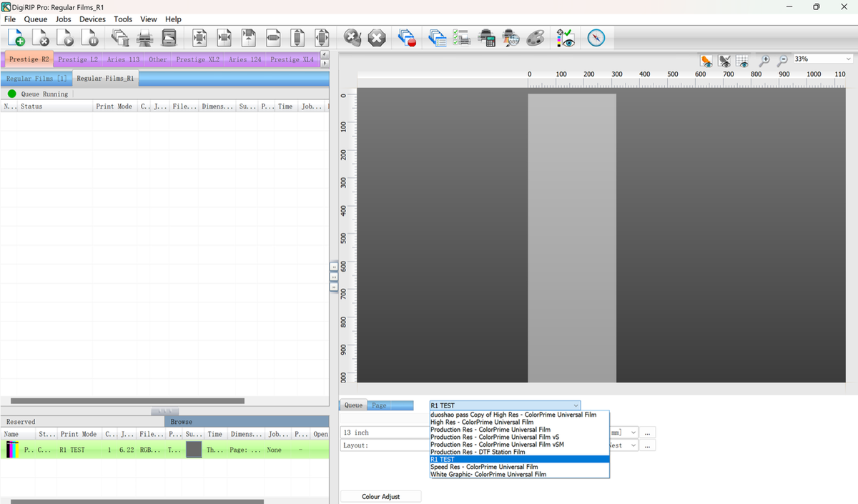858x504 pixels.
Task: Switch to the Prestige L2 printer tab
Action: [78, 59]
